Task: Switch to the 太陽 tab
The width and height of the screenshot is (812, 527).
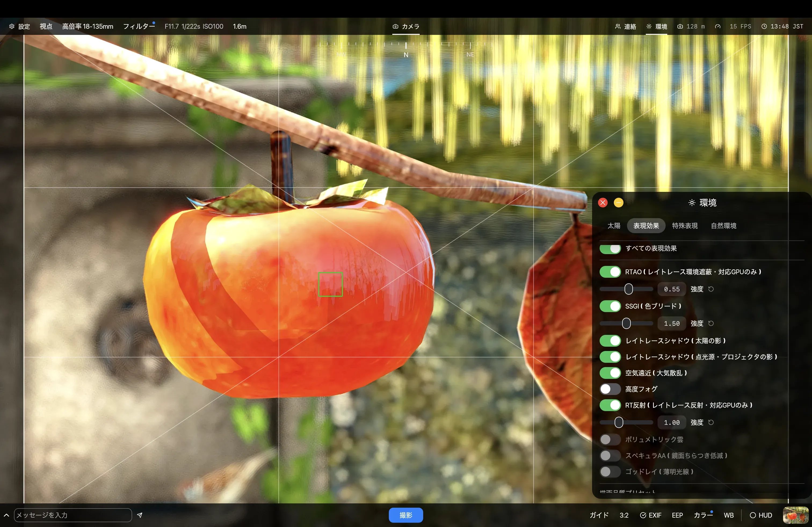Action: (x=614, y=226)
